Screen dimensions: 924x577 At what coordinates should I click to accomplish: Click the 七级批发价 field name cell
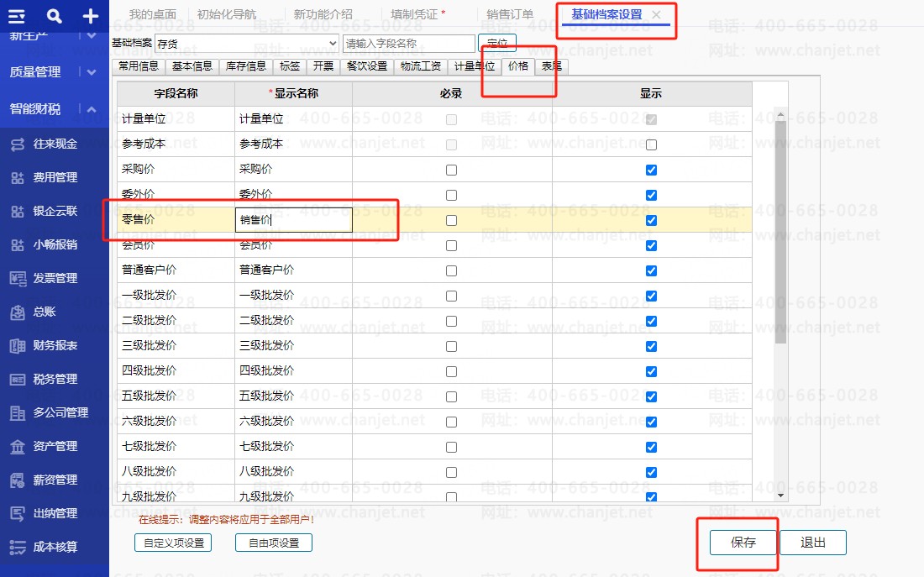(176, 447)
